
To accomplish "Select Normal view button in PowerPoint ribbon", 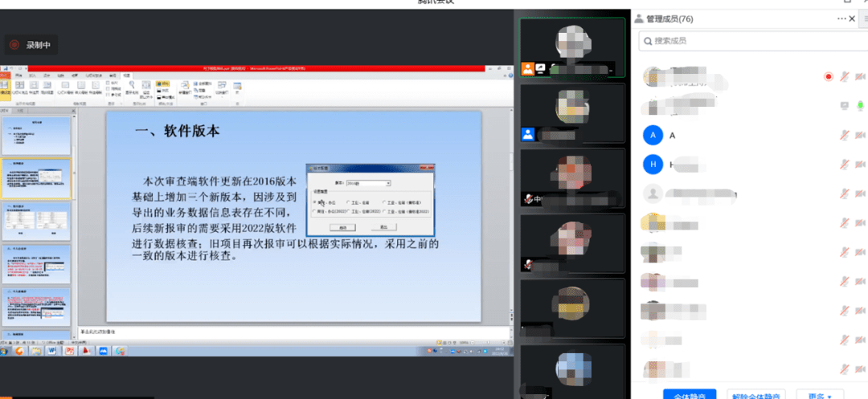I will tap(5, 90).
